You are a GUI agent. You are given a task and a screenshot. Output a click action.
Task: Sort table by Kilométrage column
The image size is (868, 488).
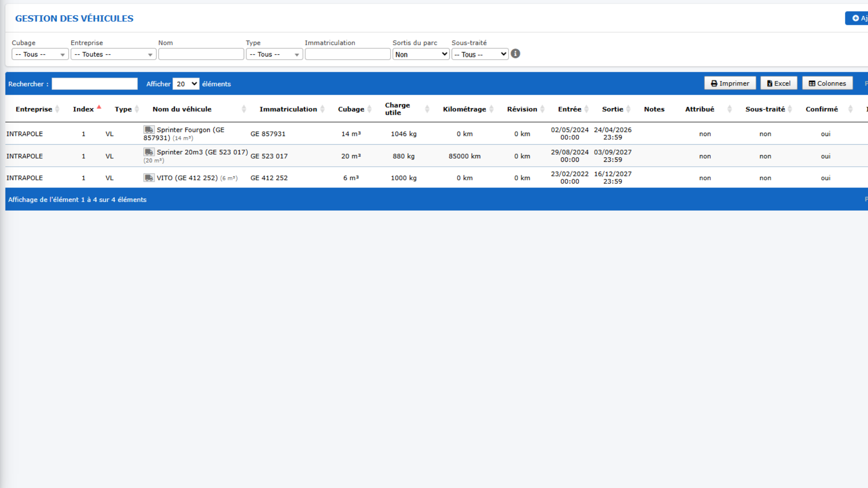468,109
